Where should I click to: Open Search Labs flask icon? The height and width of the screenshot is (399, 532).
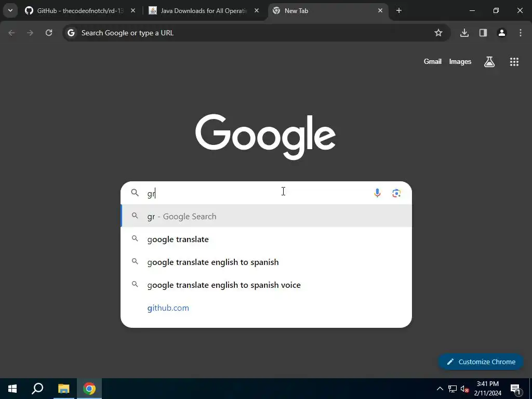489,62
